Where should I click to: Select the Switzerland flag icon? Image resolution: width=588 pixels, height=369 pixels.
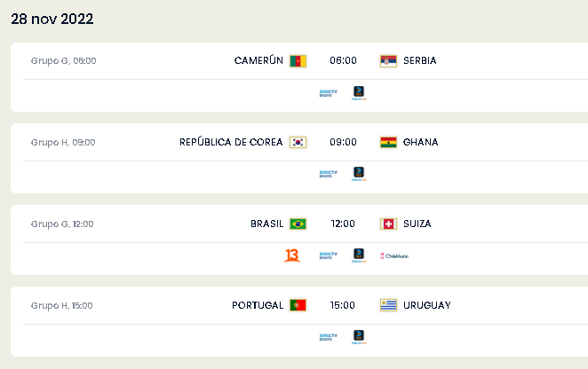(388, 224)
